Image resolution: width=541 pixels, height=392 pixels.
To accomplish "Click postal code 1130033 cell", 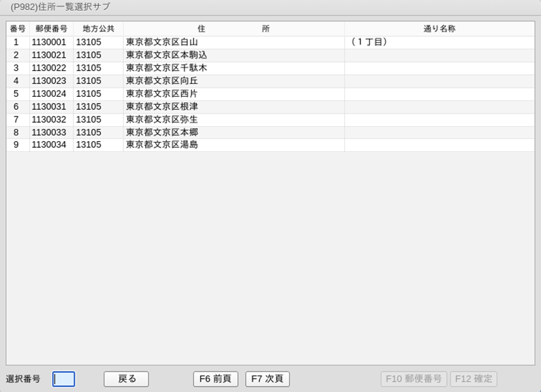I will [49, 132].
